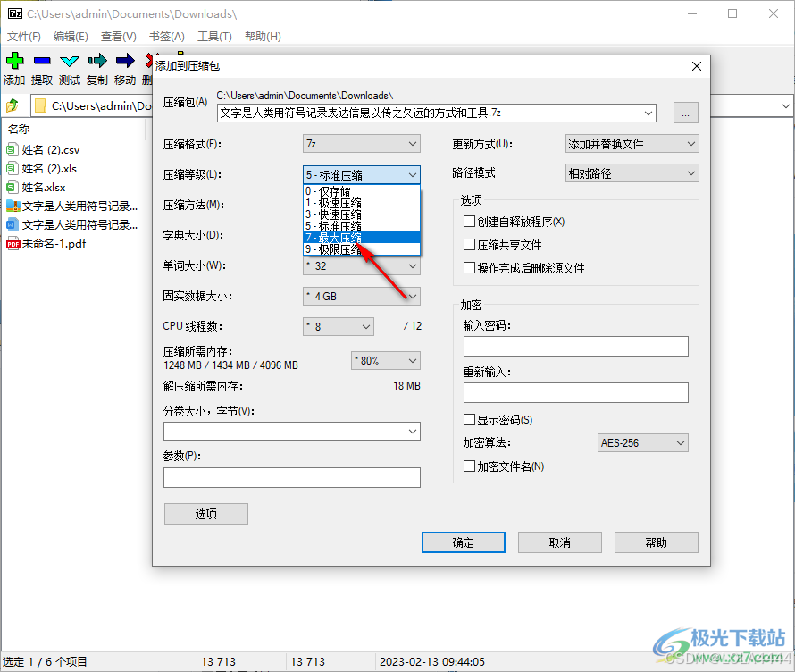Image resolution: width=795 pixels, height=672 pixels.
Task: Click the PDF icon of 未命名-1.pdf
Action: pyautogui.click(x=13, y=243)
